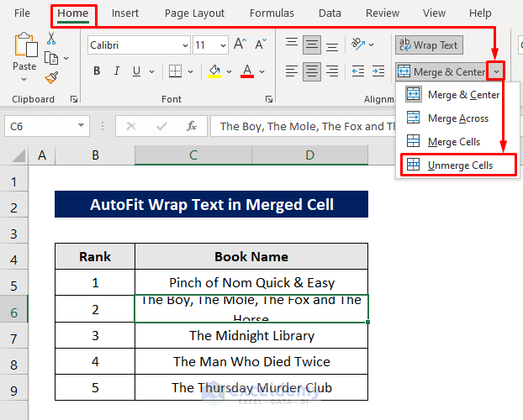
Task: Open the Paste options dropdown arrow
Action: (24, 80)
